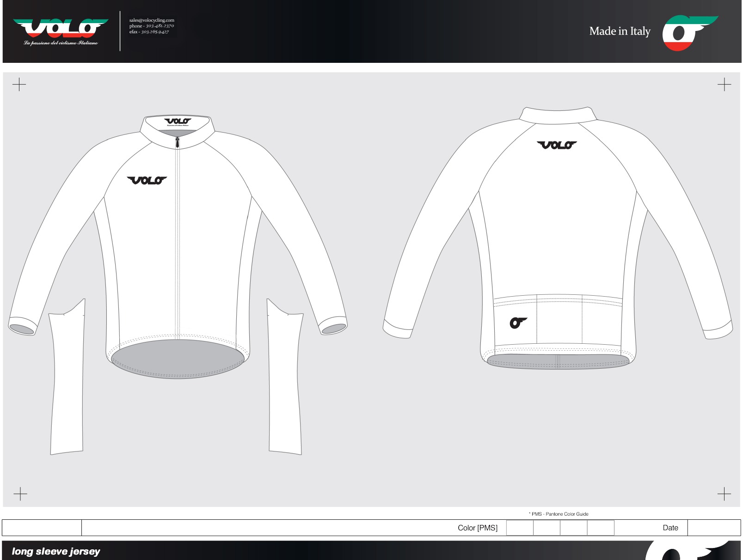Viewport: 743px width, 560px height.
Task: Click the sales@volocycling.com email address
Action: [x=152, y=20]
